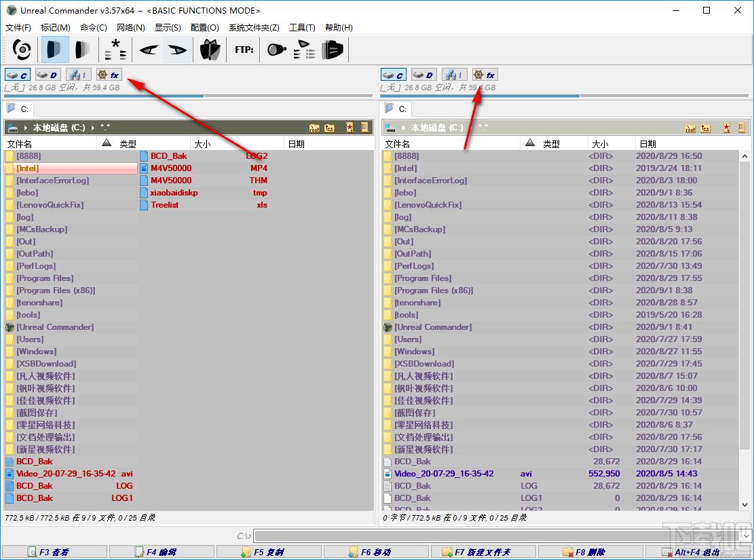Click the FTP: connection button

tap(244, 50)
